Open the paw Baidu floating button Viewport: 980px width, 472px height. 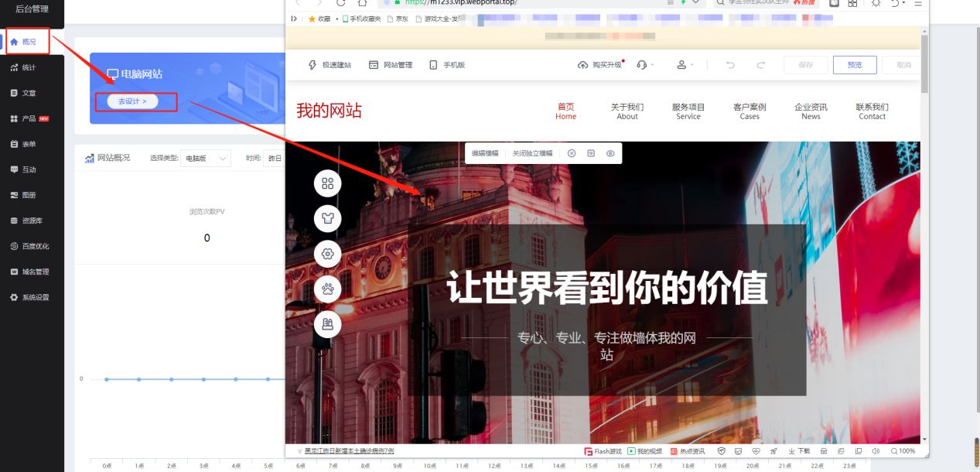coord(327,289)
